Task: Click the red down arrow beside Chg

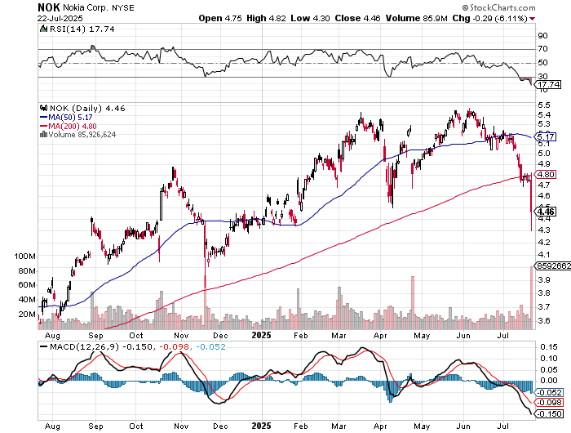Action: click(x=532, y=19)
